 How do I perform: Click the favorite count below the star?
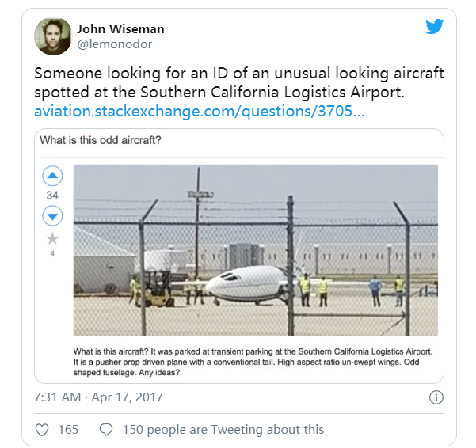click(x=52, y=253)
